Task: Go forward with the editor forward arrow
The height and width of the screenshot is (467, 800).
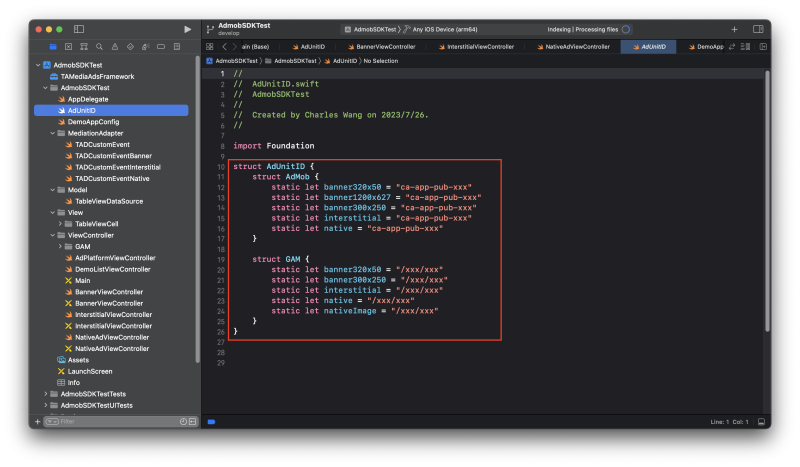Action: 234,46
